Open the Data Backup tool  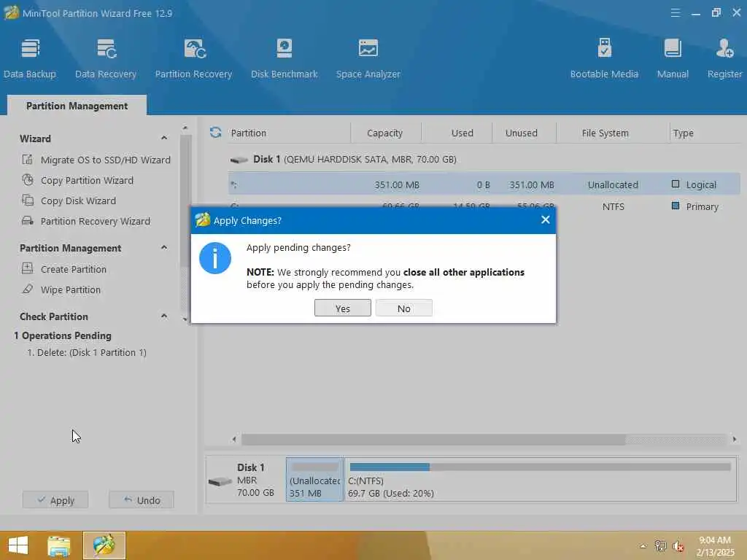pos(30,58)
